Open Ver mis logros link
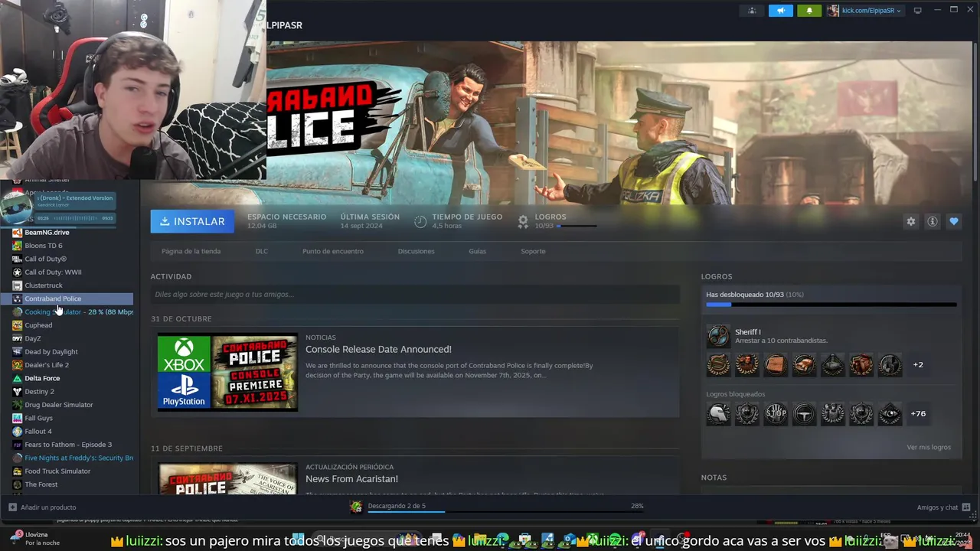 (929, 447)
